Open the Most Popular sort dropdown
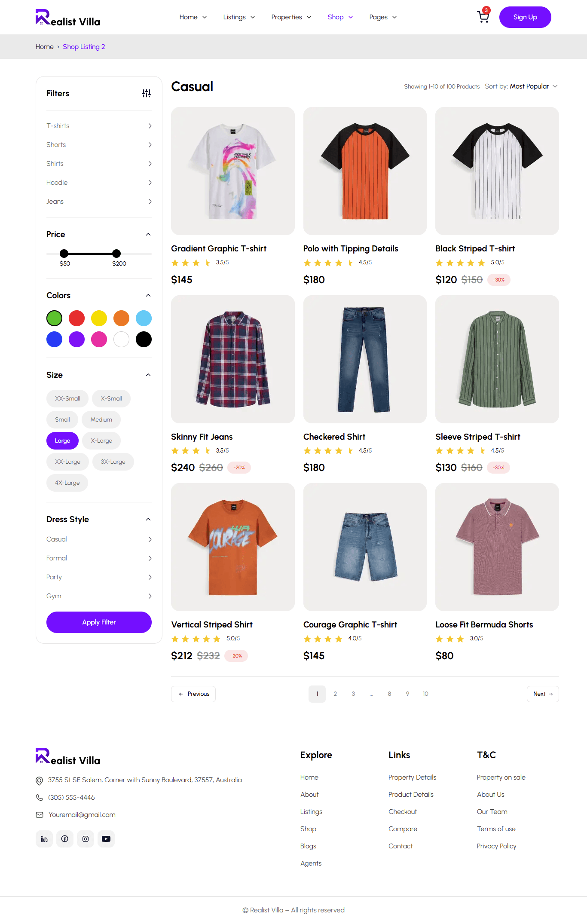 point(534,86)
